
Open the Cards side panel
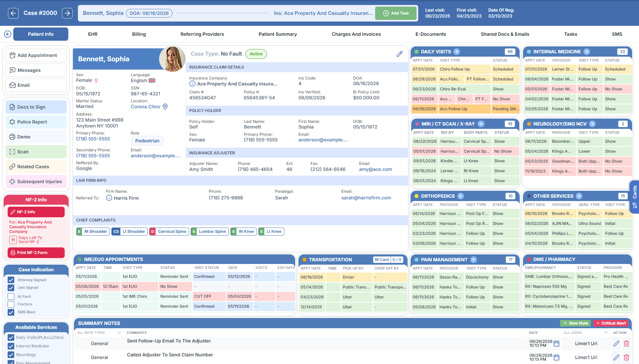tap(634, 197)
